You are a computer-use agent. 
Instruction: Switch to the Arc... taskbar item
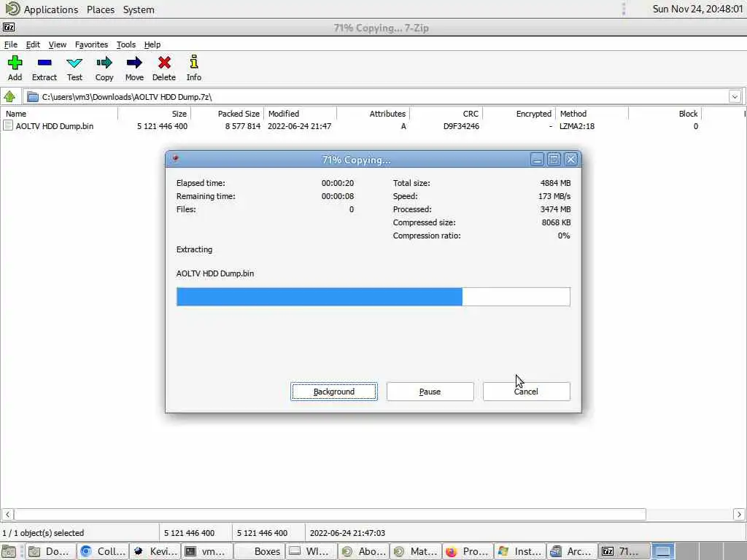[x=572, y=551]
